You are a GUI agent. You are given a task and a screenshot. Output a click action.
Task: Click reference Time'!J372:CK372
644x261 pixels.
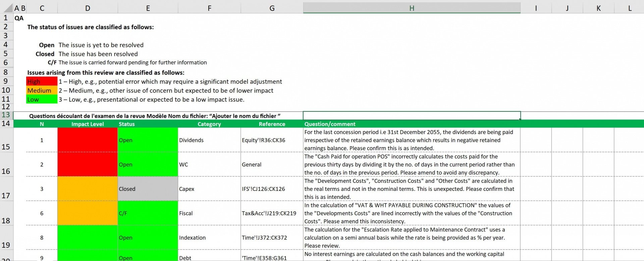pyautogui.click(x=272, y=238)
